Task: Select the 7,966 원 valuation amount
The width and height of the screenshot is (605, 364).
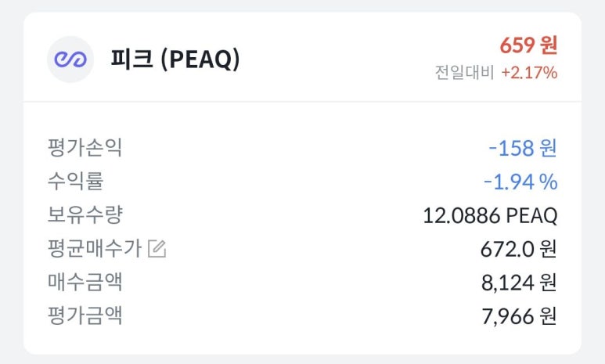Action: pos(519,316)
